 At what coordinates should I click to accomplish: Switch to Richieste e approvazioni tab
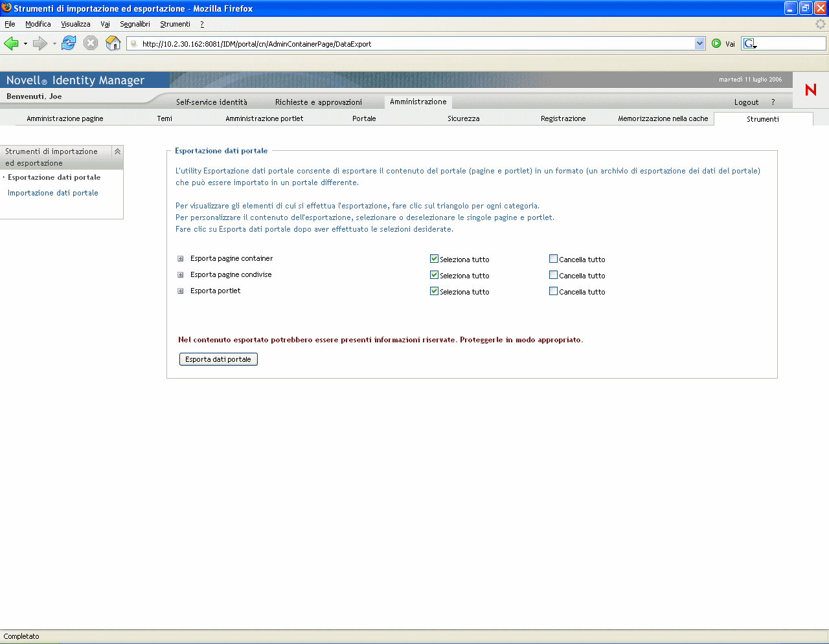tap(319, 102)
